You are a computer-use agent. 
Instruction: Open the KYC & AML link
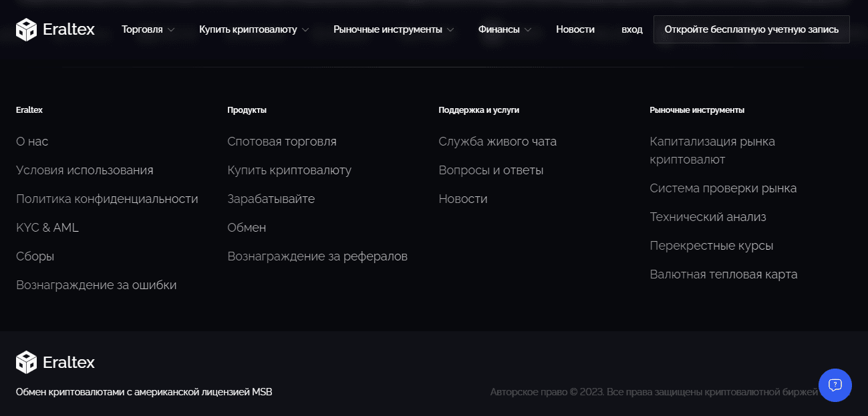click(47, 228)
